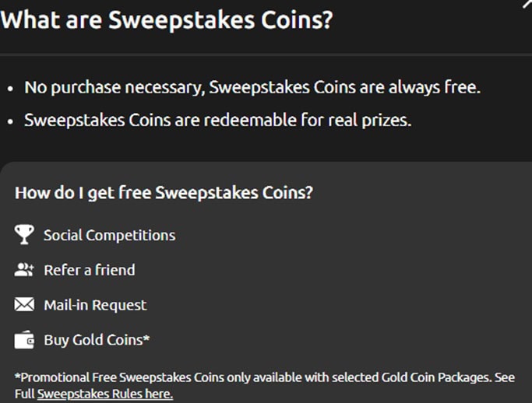Click the wallet icon beside Buy Gold Coins
The height and width of the screenshot is (403, 532).
click(24, 340)
